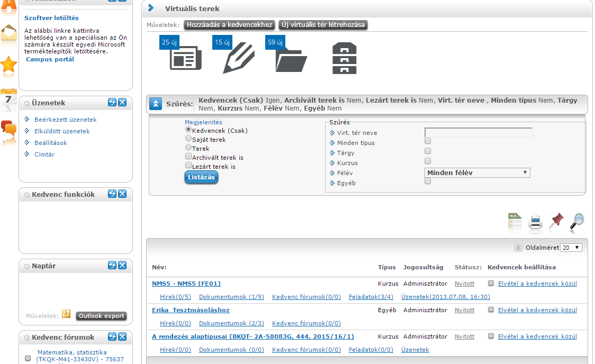Click the printer icon
595x364 pixels.
pyautogui.click(x=535, y=222)
